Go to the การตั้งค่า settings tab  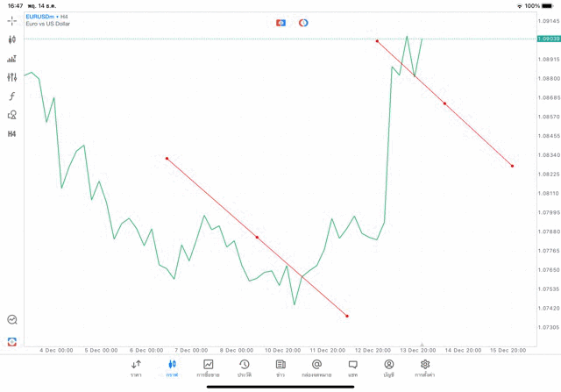tap(425, 367)
